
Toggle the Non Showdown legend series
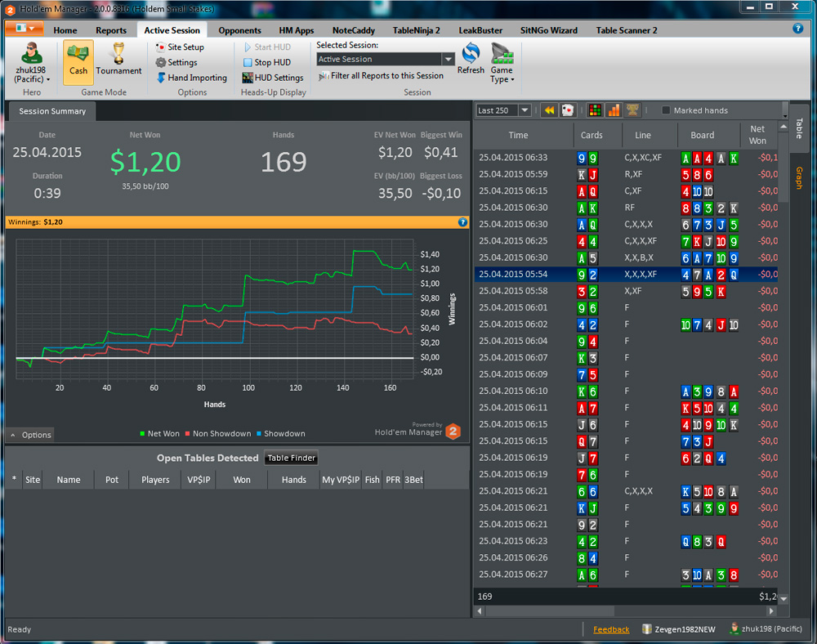[x=218, y=433]
